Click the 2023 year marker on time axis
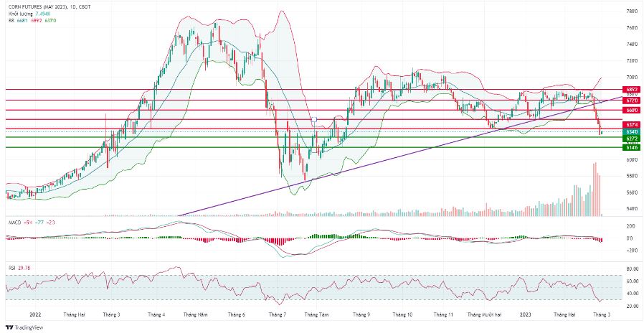The image size is (644, 336). click(525, 314)
